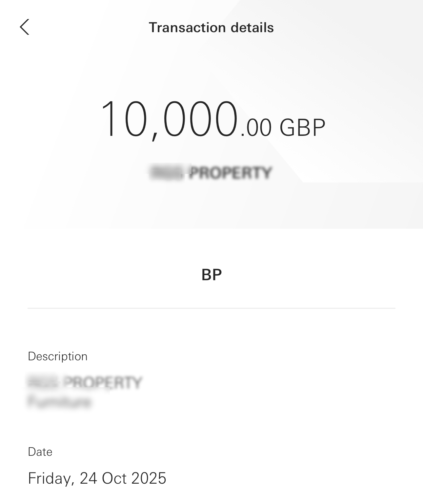Click PROPERTY payee name under the amount

[231, 173]
